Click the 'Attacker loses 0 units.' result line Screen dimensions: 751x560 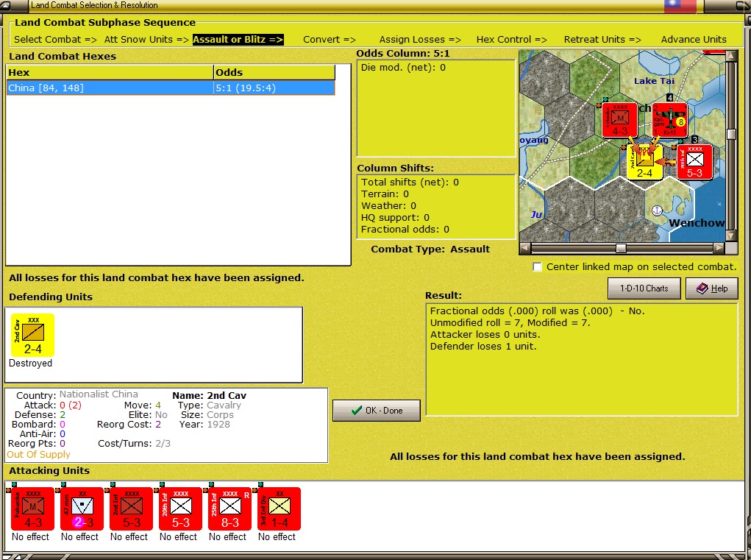pos(485,334)
